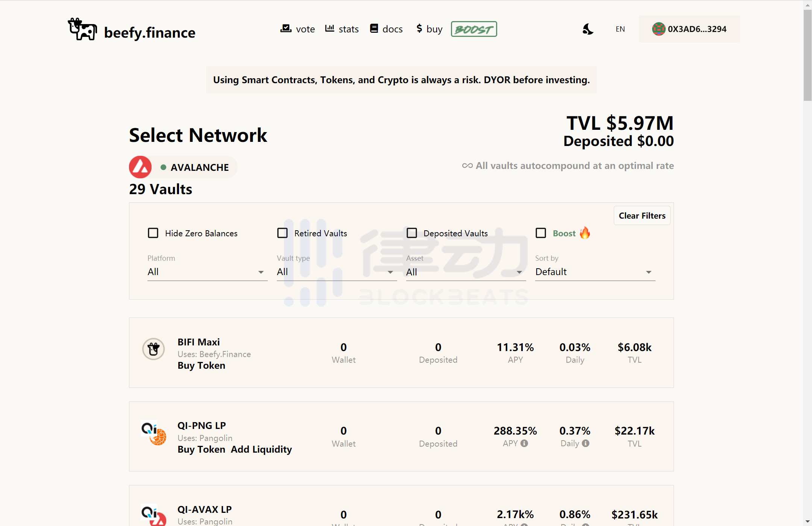Click the autocompound infinity icon
Image resolution: width=812 pixels, height=526 pixels.
[467, 166]
